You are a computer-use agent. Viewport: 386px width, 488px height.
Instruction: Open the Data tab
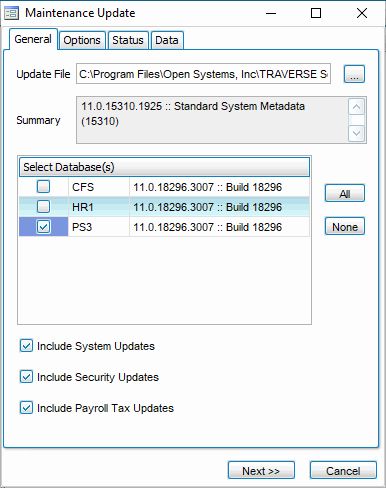pos(167,40)
